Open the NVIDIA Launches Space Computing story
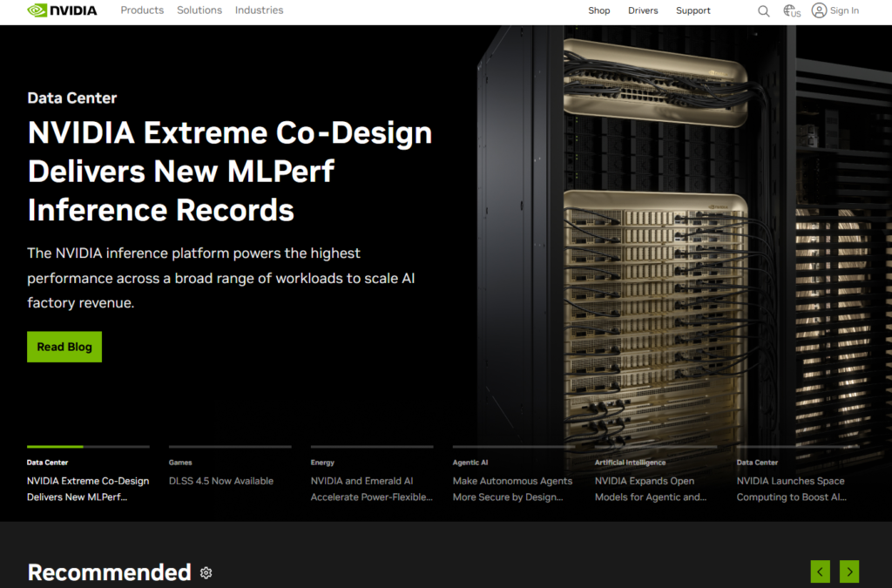This screenshot has width=892, height=588. point(791,488)
